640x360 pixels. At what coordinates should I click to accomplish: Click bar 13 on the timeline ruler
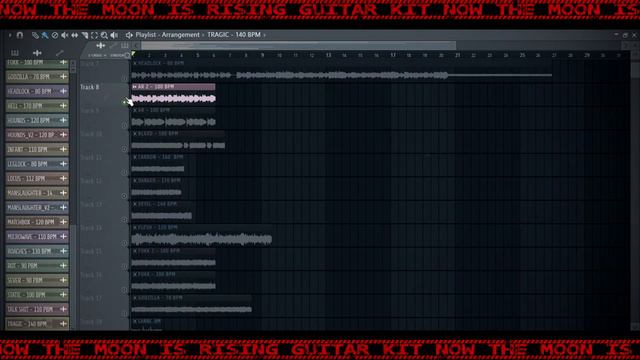coord(328,55)
